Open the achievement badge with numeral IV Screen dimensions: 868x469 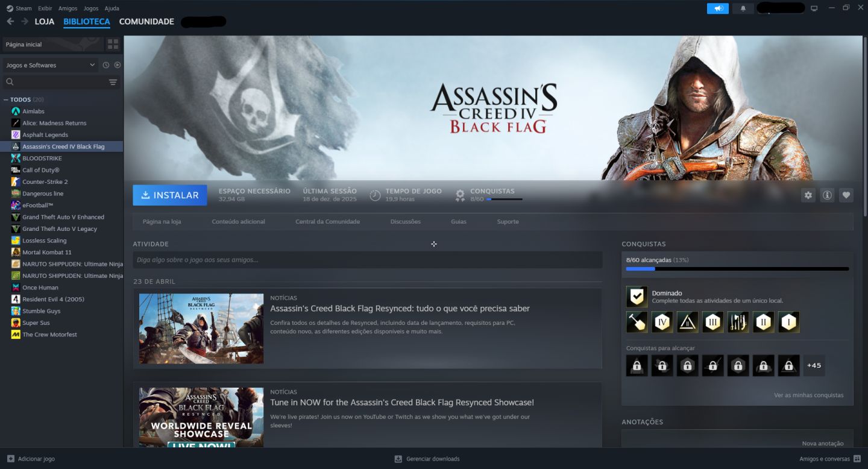(662, 323)
